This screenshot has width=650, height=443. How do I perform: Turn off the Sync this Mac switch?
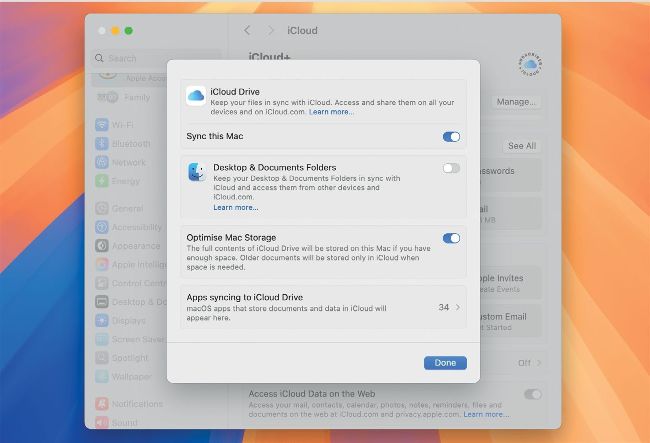(x=451, y=137)
